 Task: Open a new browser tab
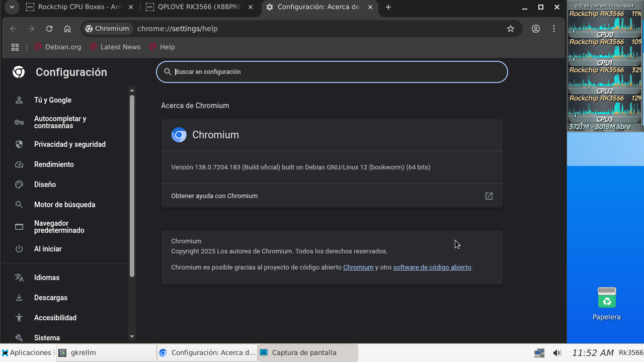coord(388,7)
